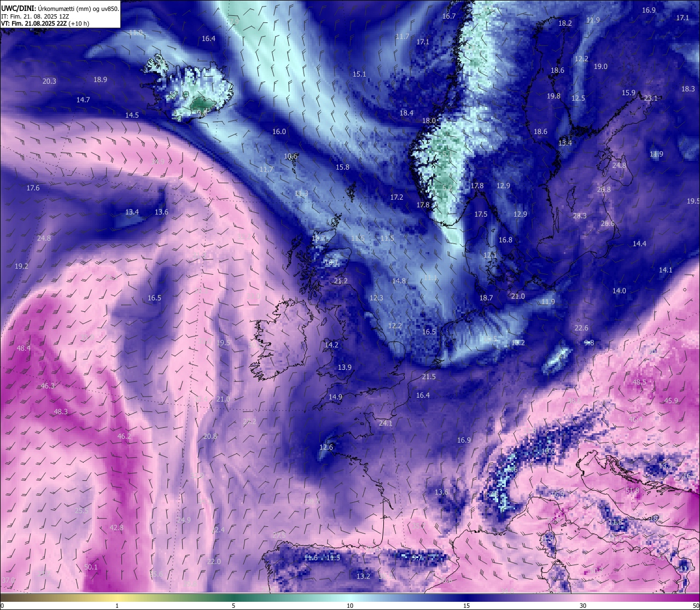Click the map value 22.0
Viewport: 700px width, 610px height.
[x=214, y=561]
